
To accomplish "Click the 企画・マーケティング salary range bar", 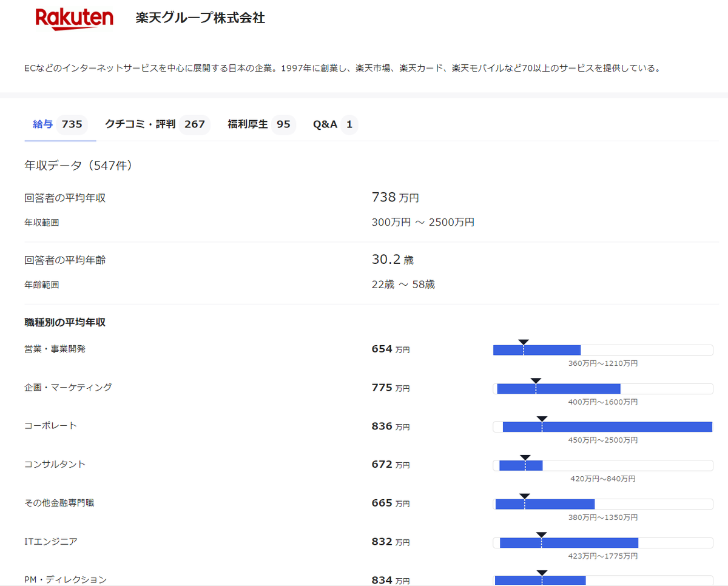I will 603,388.
